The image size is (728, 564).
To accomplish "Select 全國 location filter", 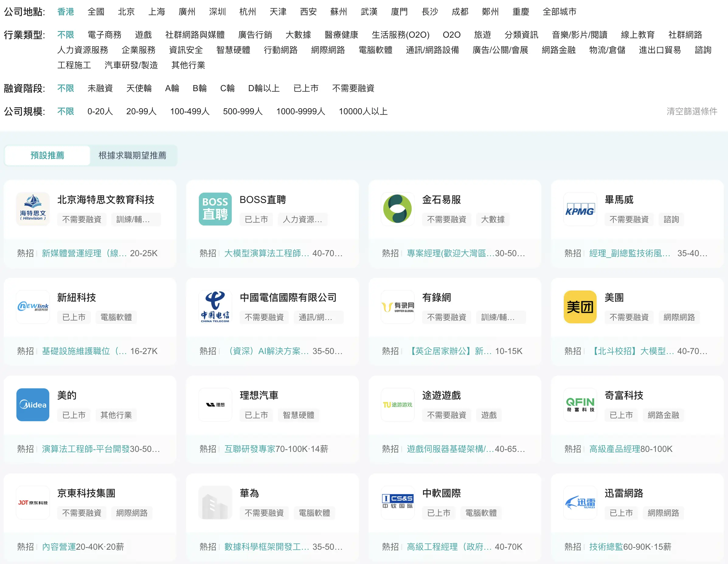I will (x=96, y=12).
